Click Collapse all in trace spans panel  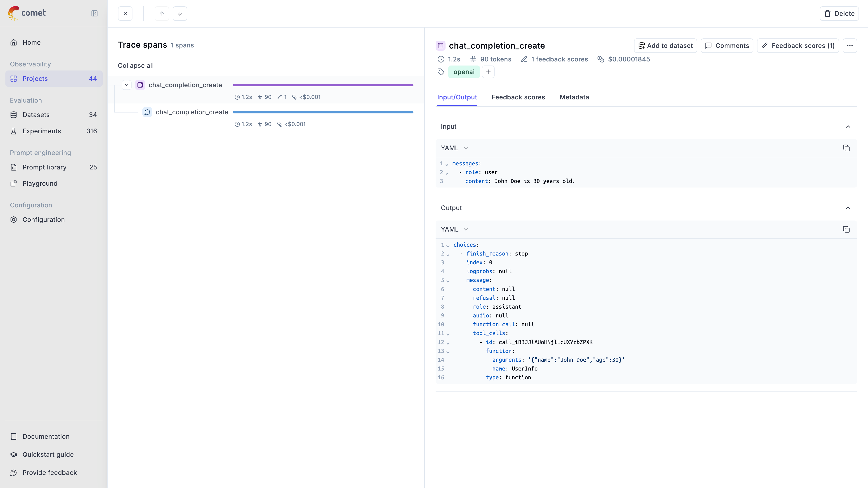point(135,66)
